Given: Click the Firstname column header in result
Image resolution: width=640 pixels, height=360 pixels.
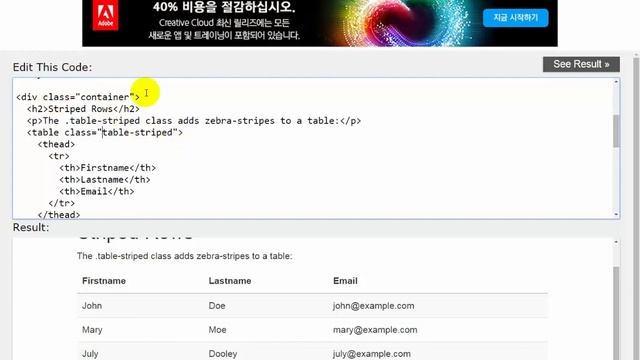Looking at the screenshot, I should pyautogui.click(x=104, y=281).
